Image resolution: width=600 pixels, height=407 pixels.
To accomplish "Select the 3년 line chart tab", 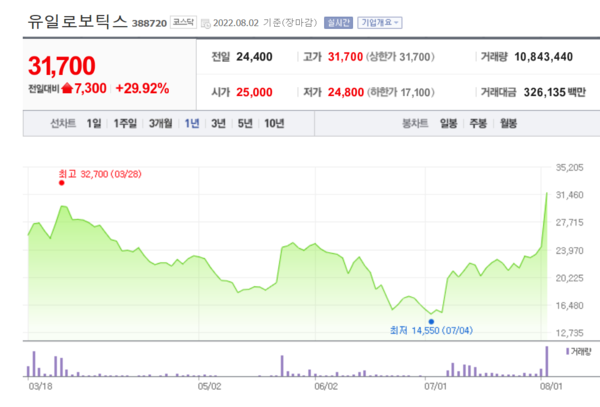I will coord(218,124).
